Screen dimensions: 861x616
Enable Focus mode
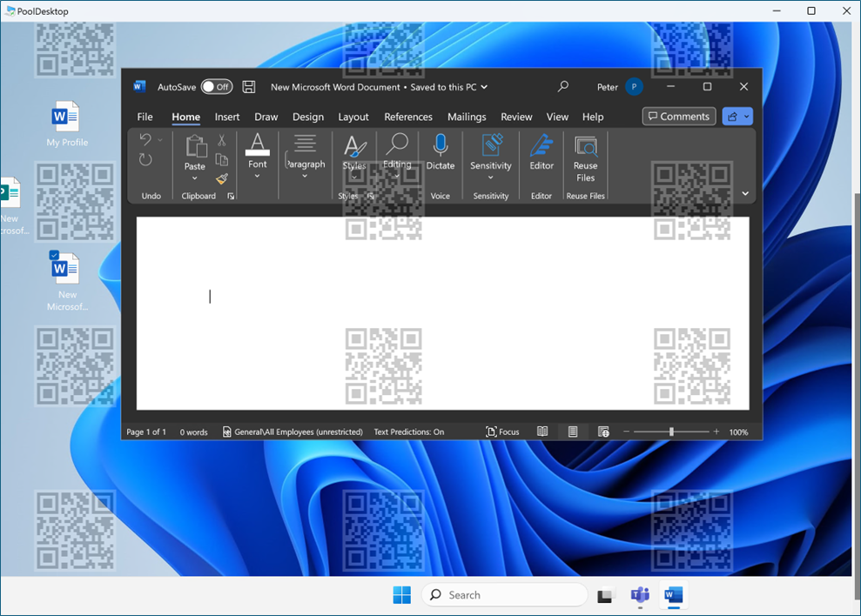coord(502,432)
